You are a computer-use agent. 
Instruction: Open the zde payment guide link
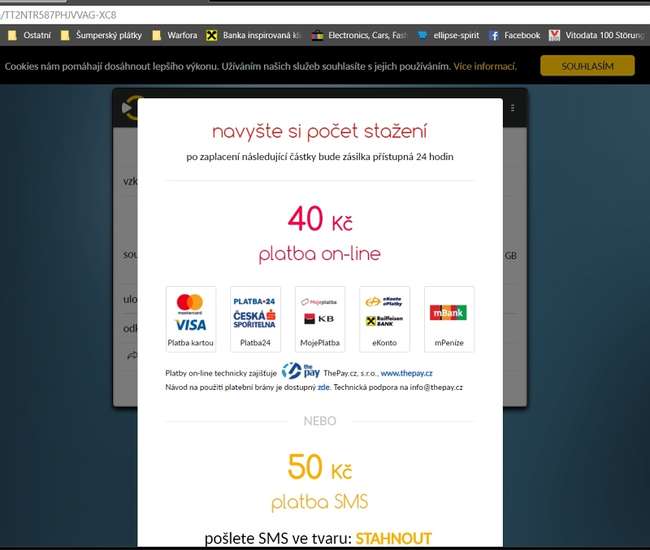click(x=324, y=387)
